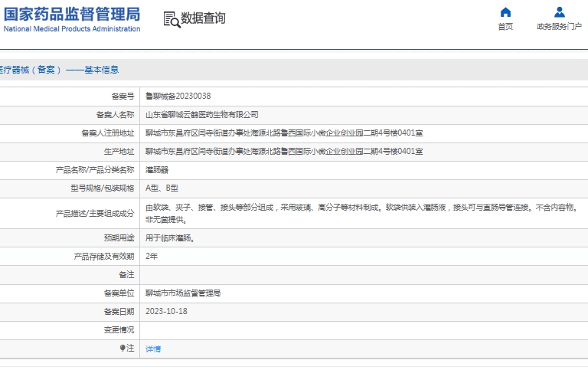
Task: Click the spec value A型、B型
Action: click(162, 188)
